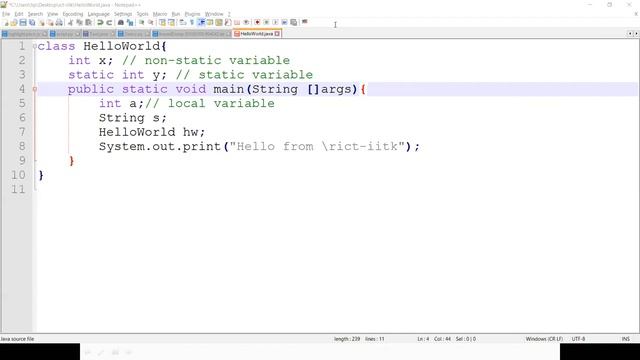This screenshot has width=640, height=360.
Task: Paste clipboard using the Paste icon
Action: (88, 22)
